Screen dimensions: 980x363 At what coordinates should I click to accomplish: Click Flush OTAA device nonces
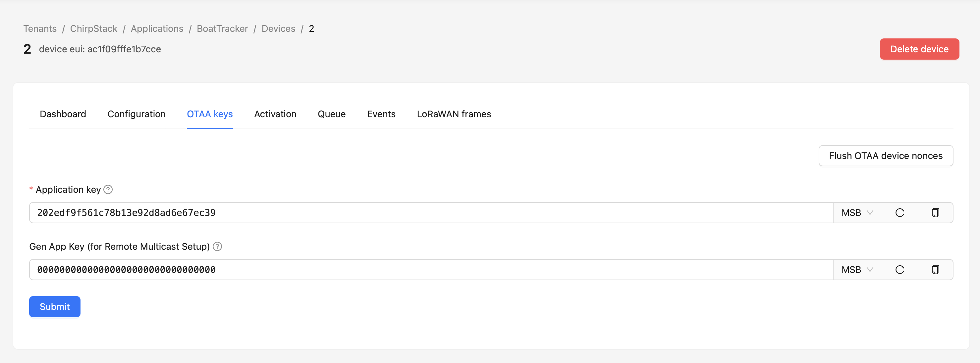point(885,156)
